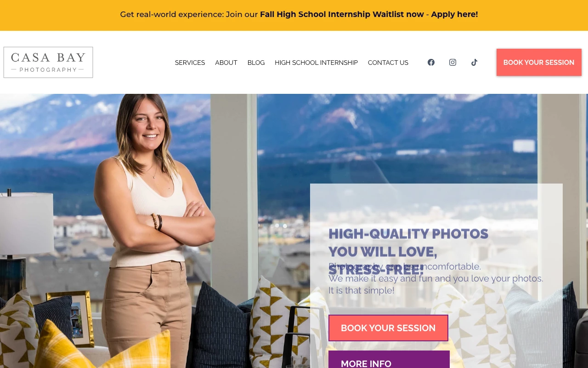Click the High-Quality Photos heading
Screen dimensions: 588x368
(x=408, y=251)
